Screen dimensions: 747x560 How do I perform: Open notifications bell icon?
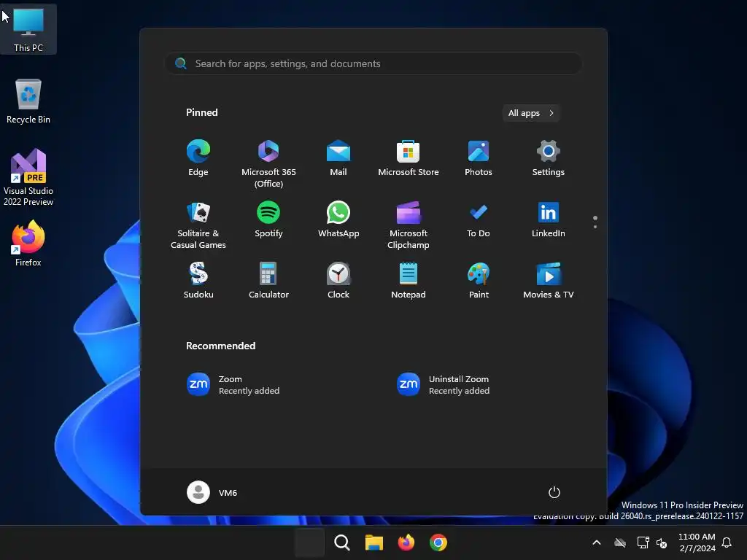coord(727,542)
